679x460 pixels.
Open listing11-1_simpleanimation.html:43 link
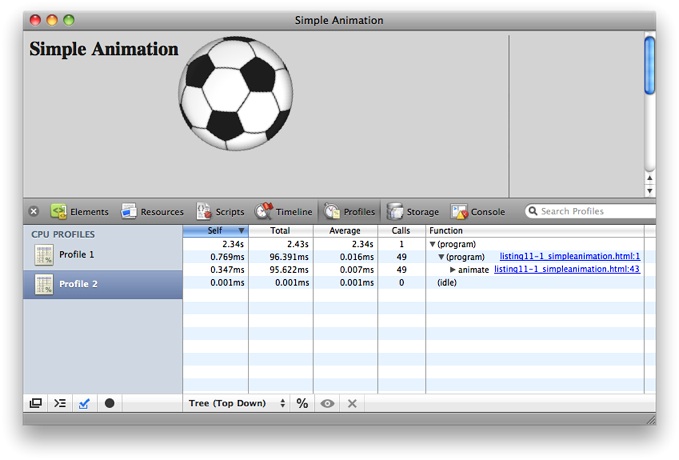566,270
